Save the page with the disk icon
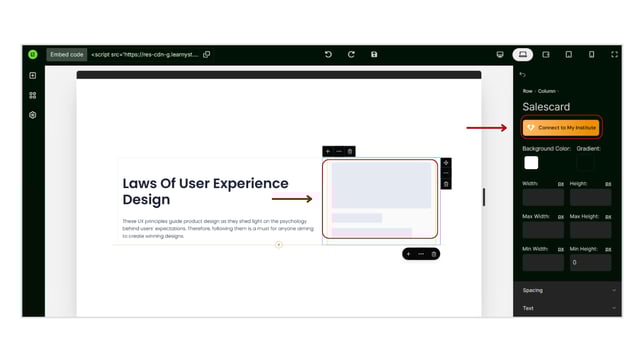Image resolution: width=644 pixels, height=362 pixels. click(x=374, y=54)
